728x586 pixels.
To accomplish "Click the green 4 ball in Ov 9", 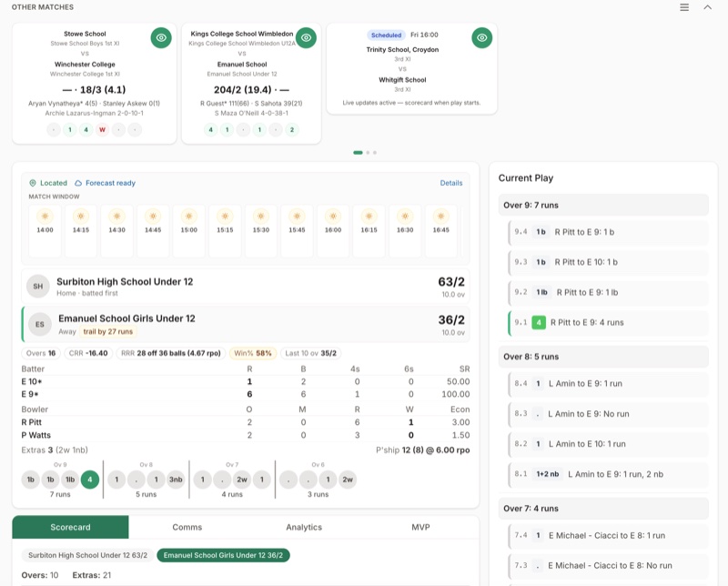I will (x=89, y=480).
